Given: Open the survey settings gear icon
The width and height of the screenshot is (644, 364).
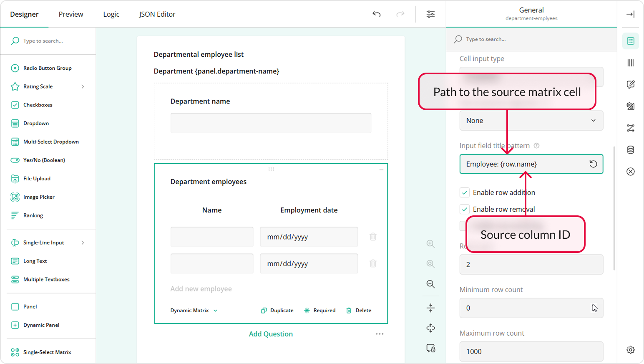Looking at the screenshot, I should (630, 350).
